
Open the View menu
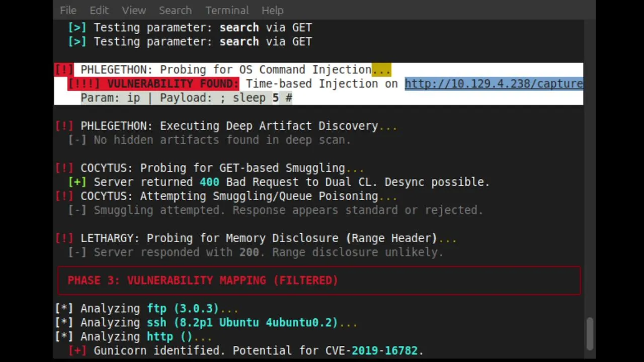[x=134, y=10]
